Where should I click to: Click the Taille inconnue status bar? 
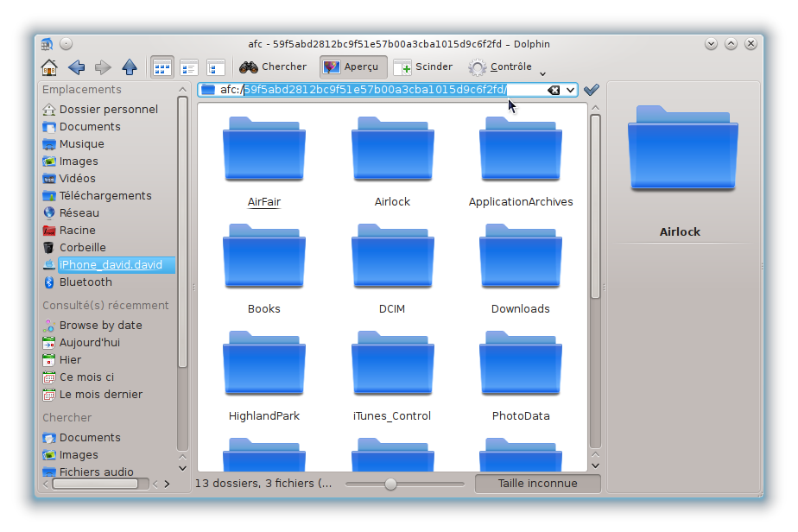[537, 484]
